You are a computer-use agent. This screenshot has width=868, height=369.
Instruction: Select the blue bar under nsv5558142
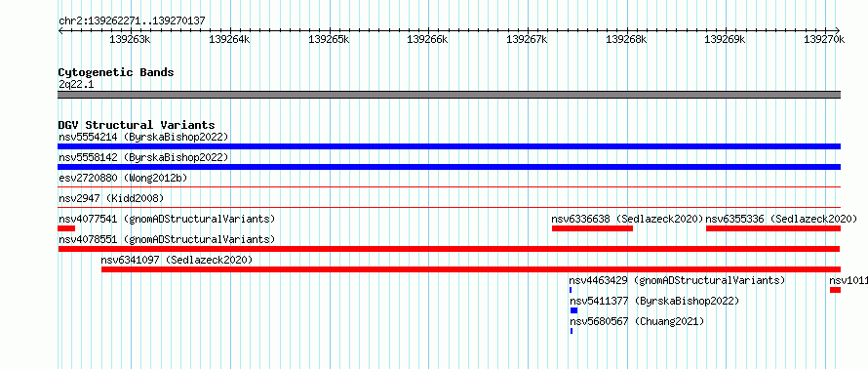449,167
